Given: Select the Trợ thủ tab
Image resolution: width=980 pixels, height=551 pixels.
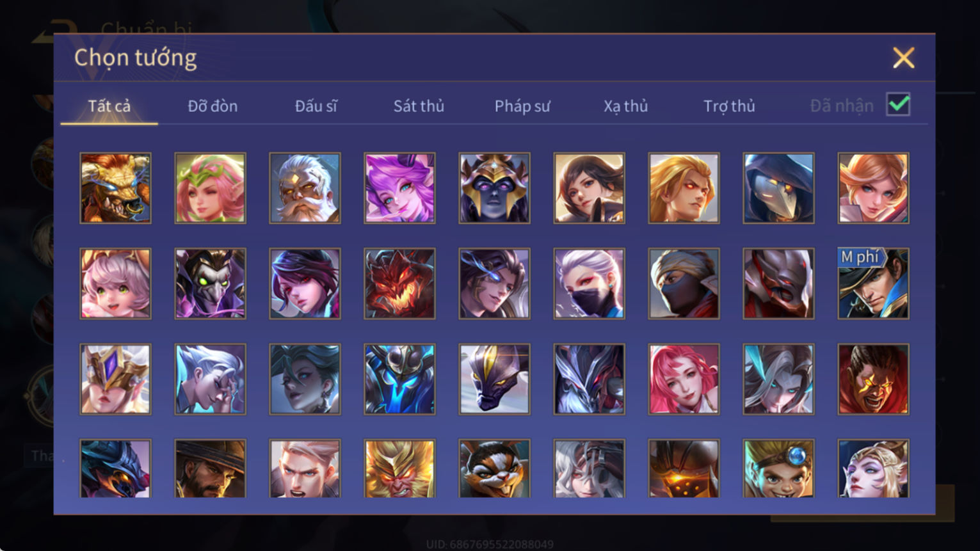Looking at the screenshot, I should 729,106.
